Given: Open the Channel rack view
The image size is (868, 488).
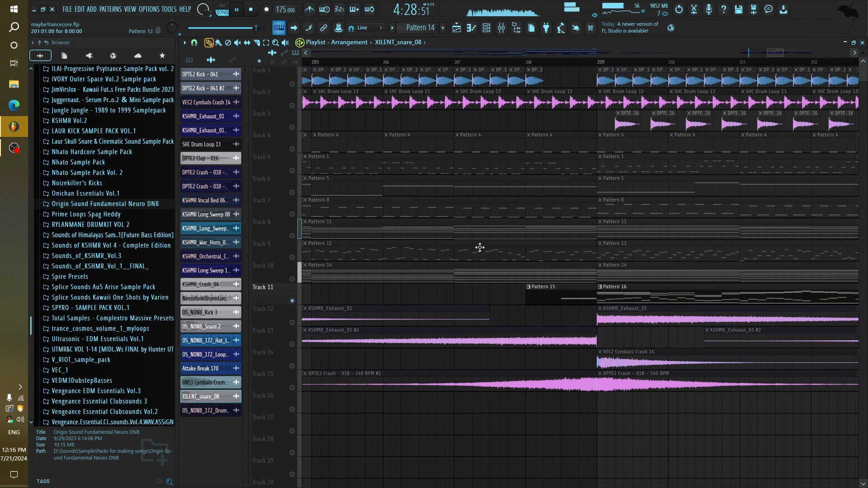Looking at the screenshot, I should [486, 28].
